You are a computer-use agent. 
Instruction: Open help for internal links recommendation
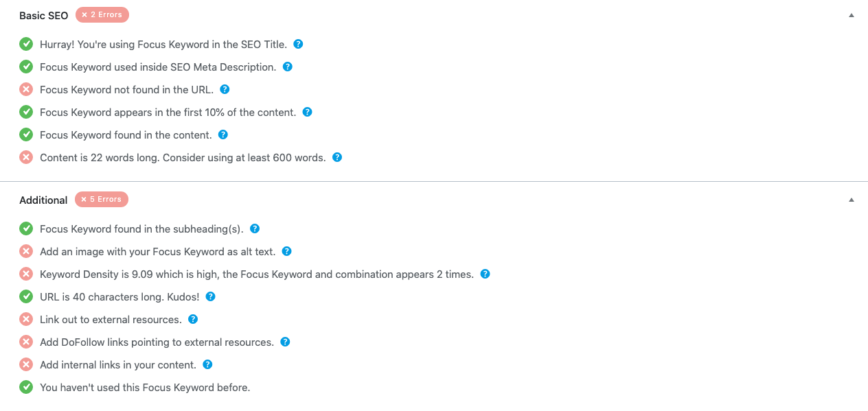[x=207, y=364]
